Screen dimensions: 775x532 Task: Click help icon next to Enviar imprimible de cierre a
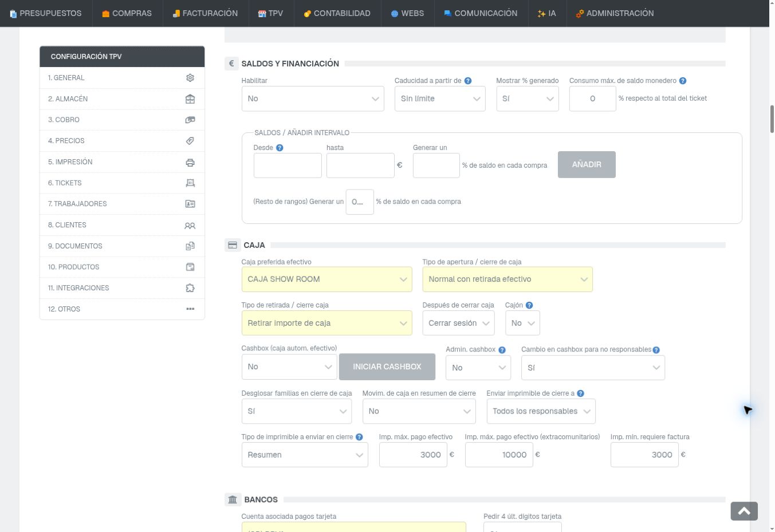coord(581,393)
